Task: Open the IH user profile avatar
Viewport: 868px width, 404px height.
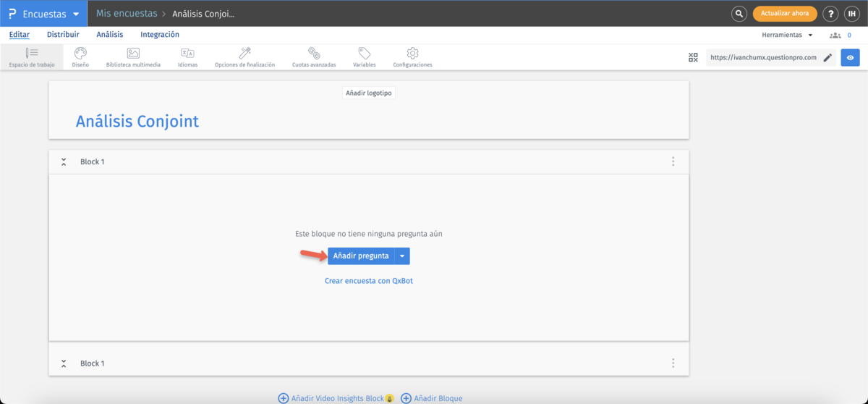Action: [852, 14]
